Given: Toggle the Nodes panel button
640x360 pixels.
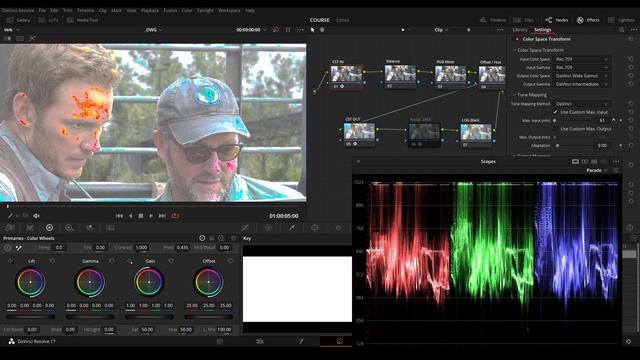Looking at the screenshot, I should point(557,20).
